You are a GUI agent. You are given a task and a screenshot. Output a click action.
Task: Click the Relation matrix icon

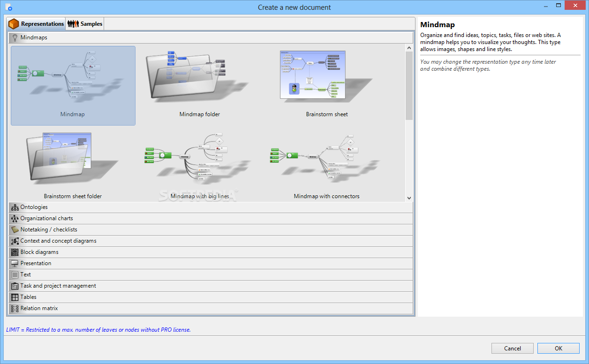[15, 308]
